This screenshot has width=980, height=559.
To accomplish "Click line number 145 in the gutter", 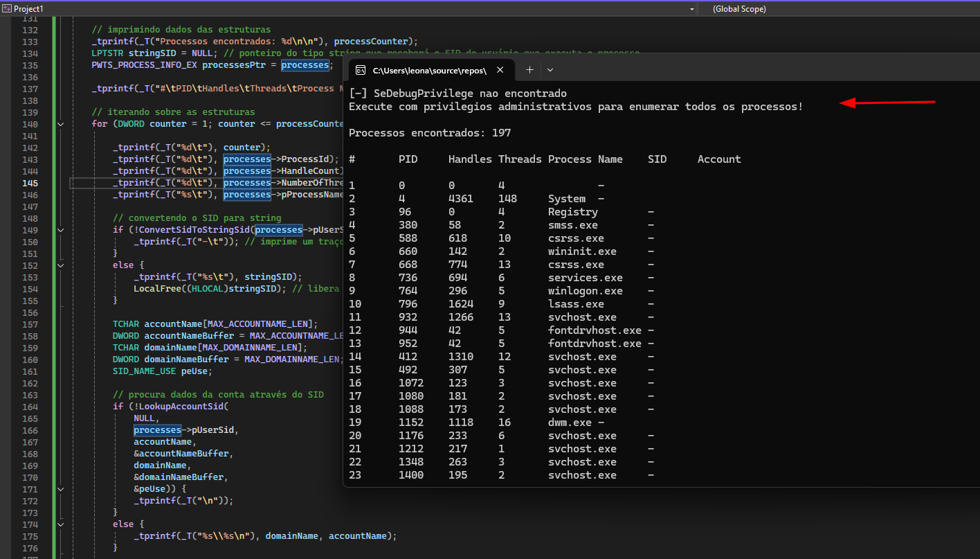I will point(30,183).
